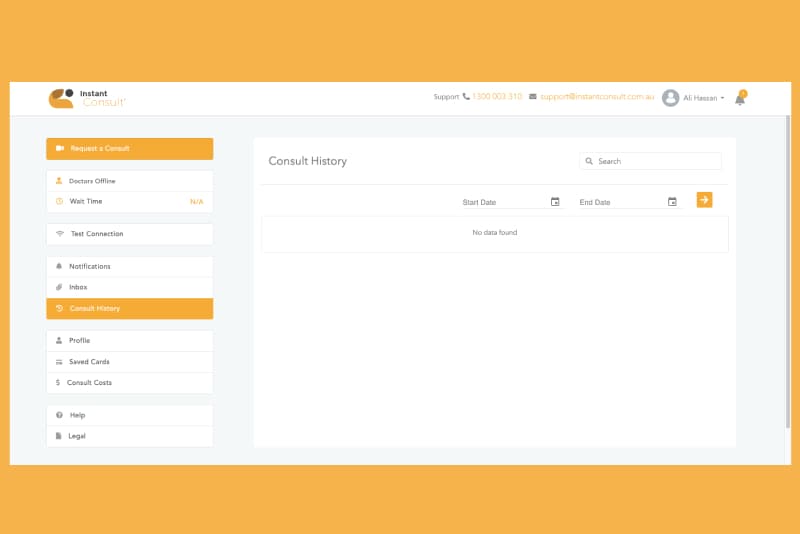
Task: Click the support email link
Action: (597, 96)
